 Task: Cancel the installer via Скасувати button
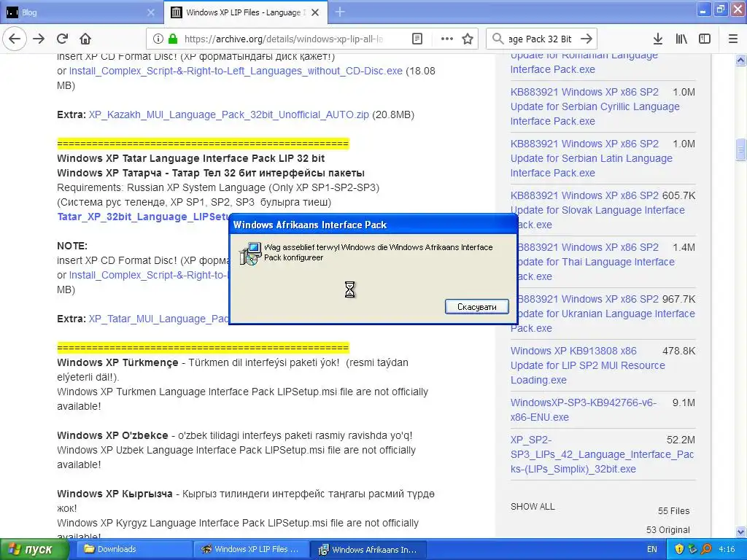[477, 307]
